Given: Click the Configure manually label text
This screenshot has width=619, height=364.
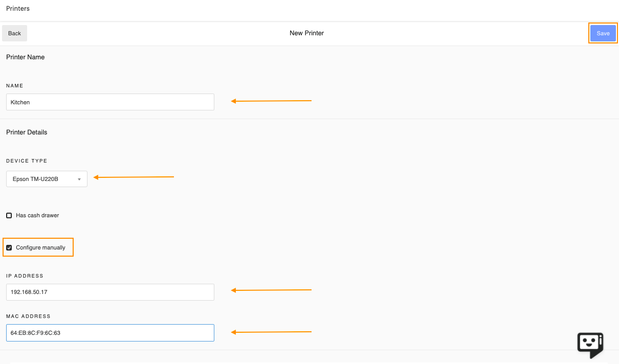Looking at the screenshot, I should click(40, 248).
